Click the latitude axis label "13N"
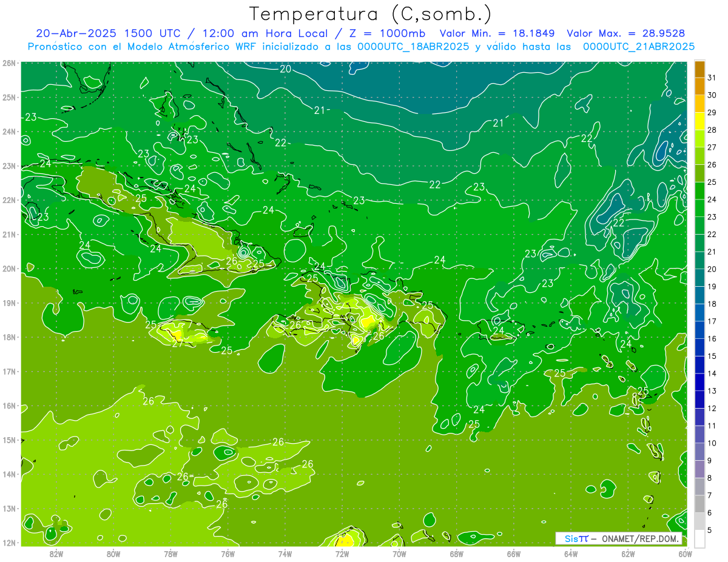The height and width of the screenshot is (562, 728). pos(8,509)
